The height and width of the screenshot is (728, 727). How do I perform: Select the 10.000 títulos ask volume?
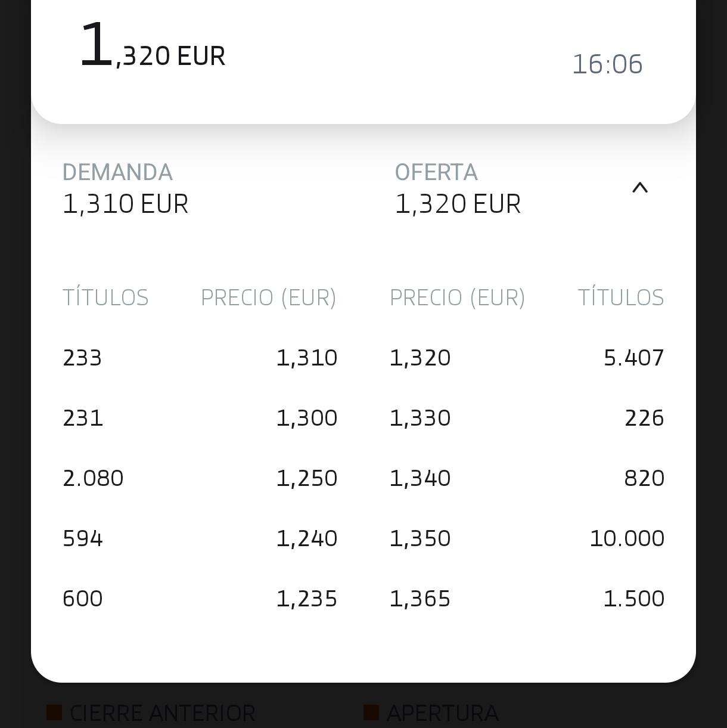point(627,539)
